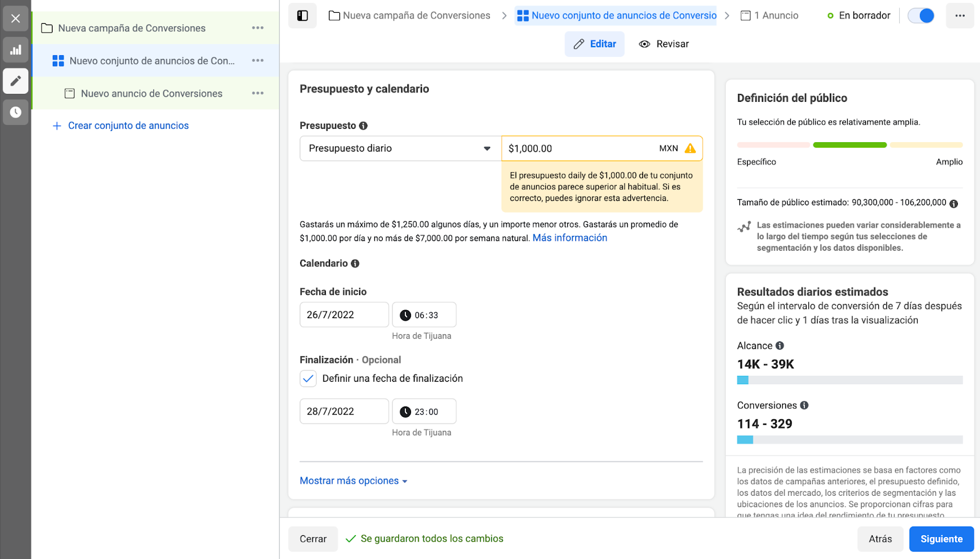Select the Editar tab

[x=595, y=44]
